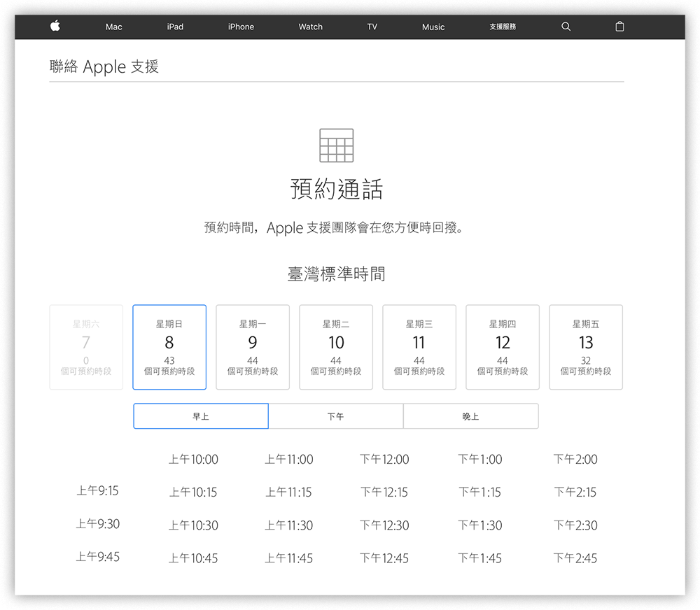
Task: Book the 下午2:30 time slot
Action: (575, 525)
